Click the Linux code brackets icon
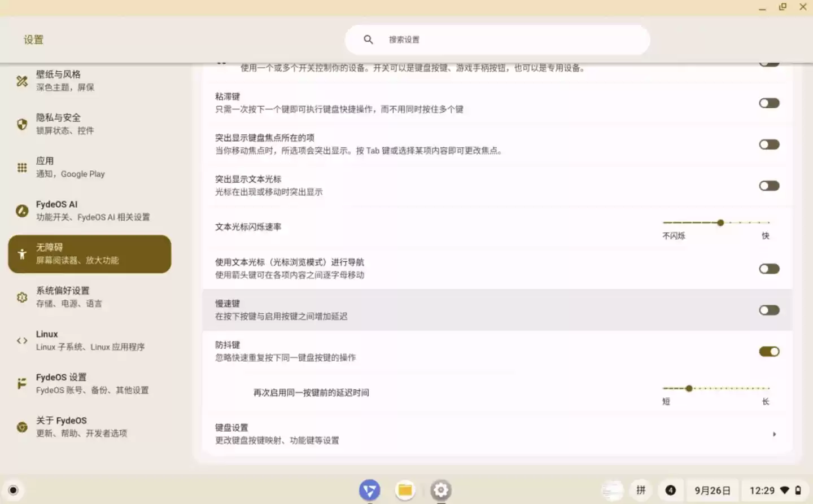The width and height of the screenshot is (813, 504). [21, 340]
